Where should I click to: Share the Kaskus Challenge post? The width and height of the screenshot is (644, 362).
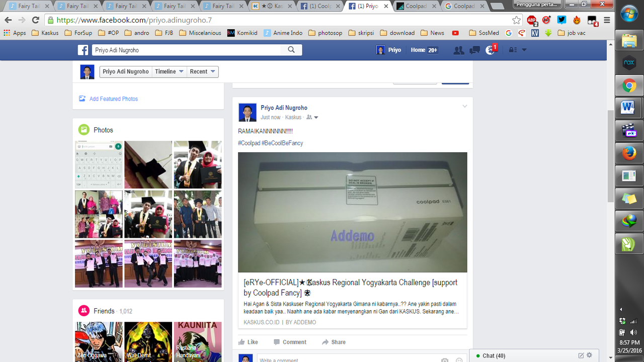pyautogui.click(x=334, y=342)
